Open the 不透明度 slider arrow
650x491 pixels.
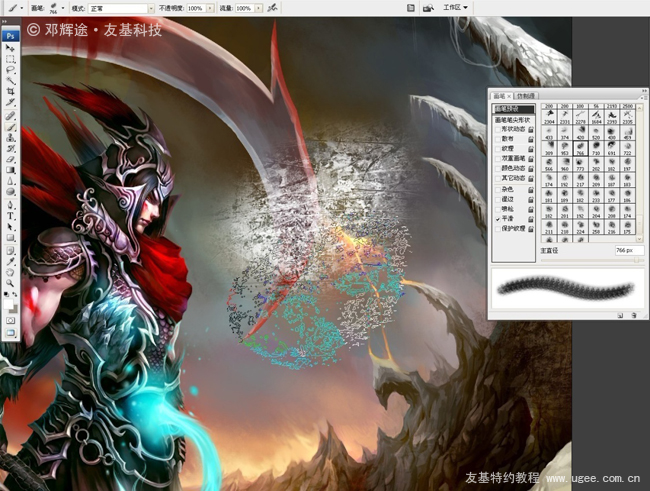point(210,8)
